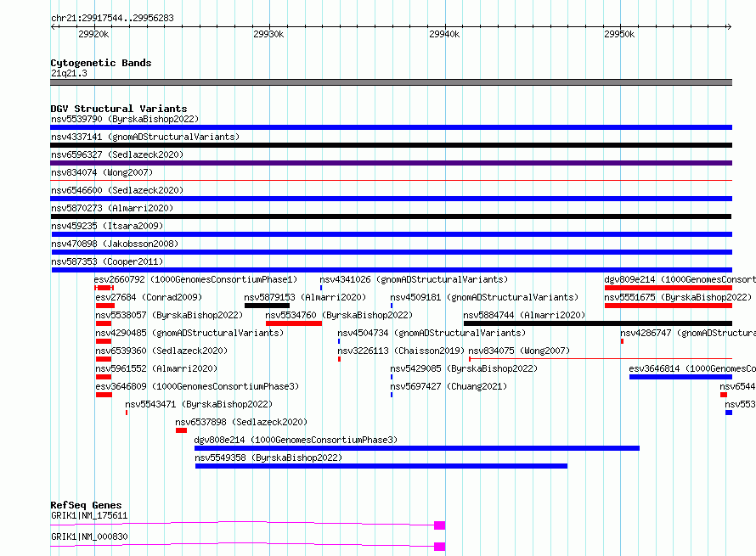Open nsv834075 Wong2007 variant
Viewport: 756px width, 556px height.
[519, 351]
